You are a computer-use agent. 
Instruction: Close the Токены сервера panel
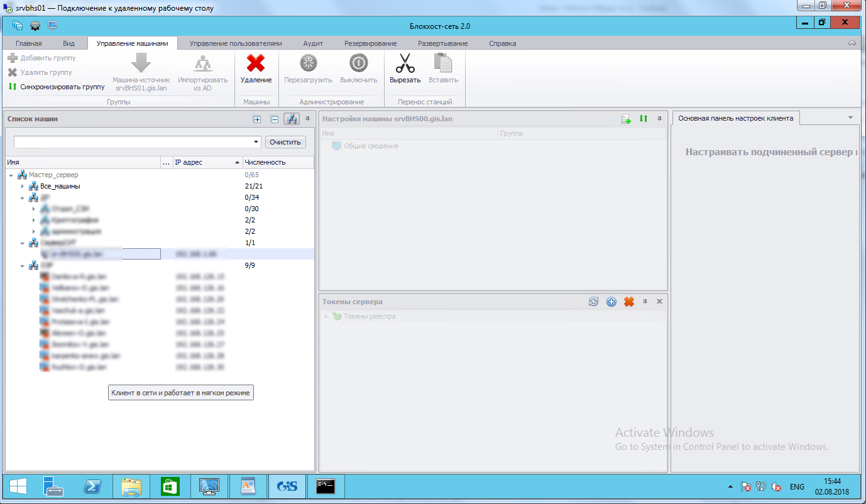click(x=659, y=302)
